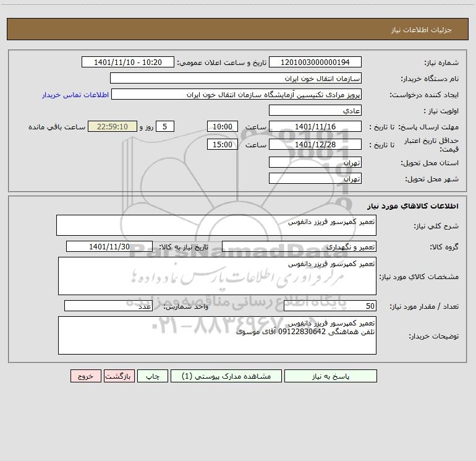Click the delivery province field تهران
The image size is (476, 461).
(x=315, y=162)
